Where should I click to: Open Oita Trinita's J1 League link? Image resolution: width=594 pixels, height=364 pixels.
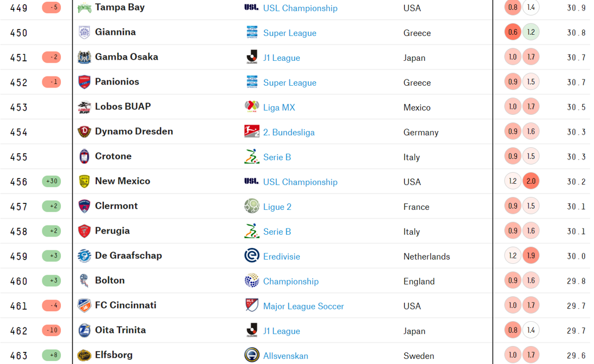pos(281,331)
